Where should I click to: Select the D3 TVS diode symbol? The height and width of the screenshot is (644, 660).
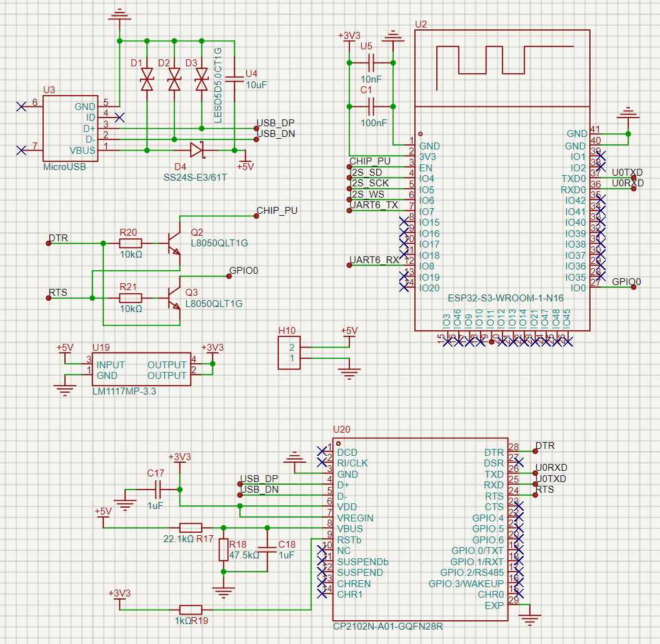tap(202, 79)
